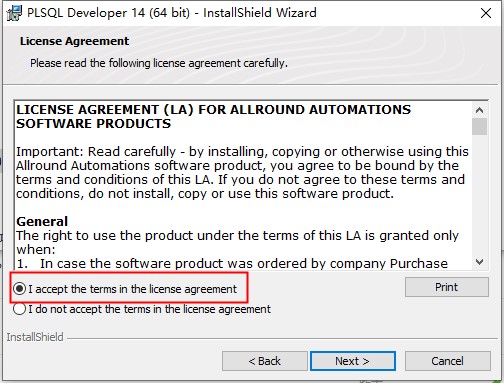
Task: Select the 'I do not accept' radio button
Action: click(x=20, y=309)
